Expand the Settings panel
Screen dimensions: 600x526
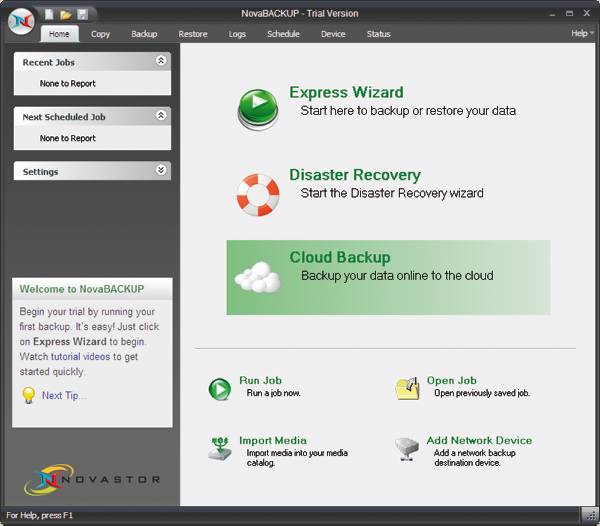coord(161,170)
